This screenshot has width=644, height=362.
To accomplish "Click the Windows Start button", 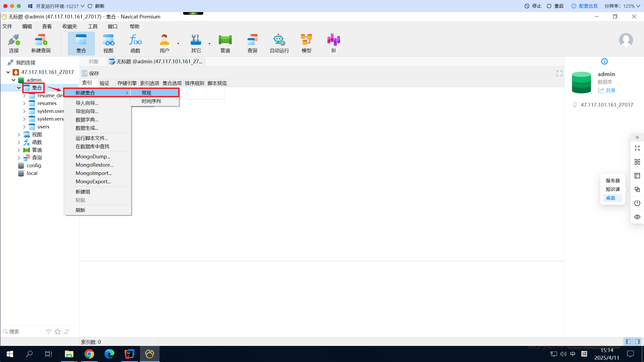I will tap(10, 354).
